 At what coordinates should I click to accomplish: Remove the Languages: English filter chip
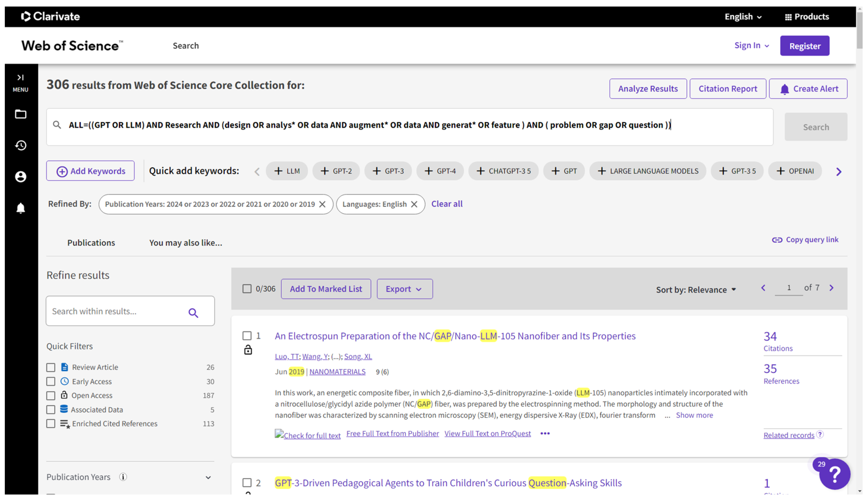(x=414, y=204)
